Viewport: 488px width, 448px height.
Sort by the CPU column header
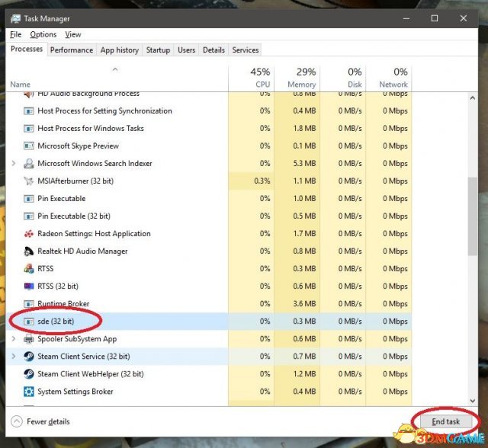(x=251, y=78)
